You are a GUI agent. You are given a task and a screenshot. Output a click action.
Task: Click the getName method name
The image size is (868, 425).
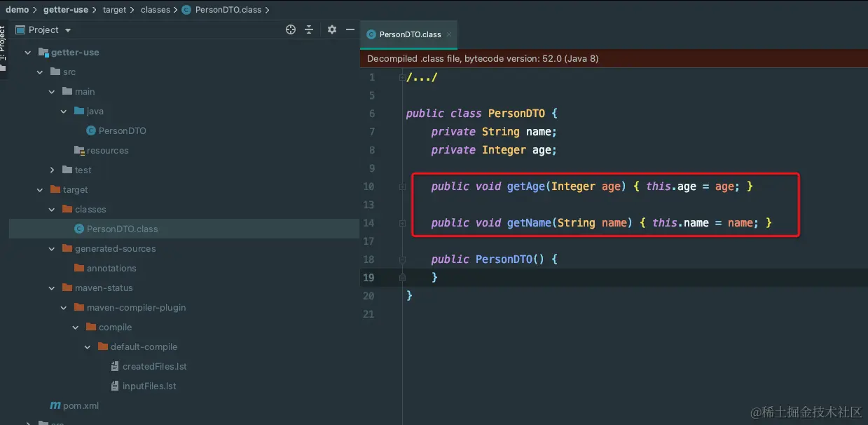[529, 223]
